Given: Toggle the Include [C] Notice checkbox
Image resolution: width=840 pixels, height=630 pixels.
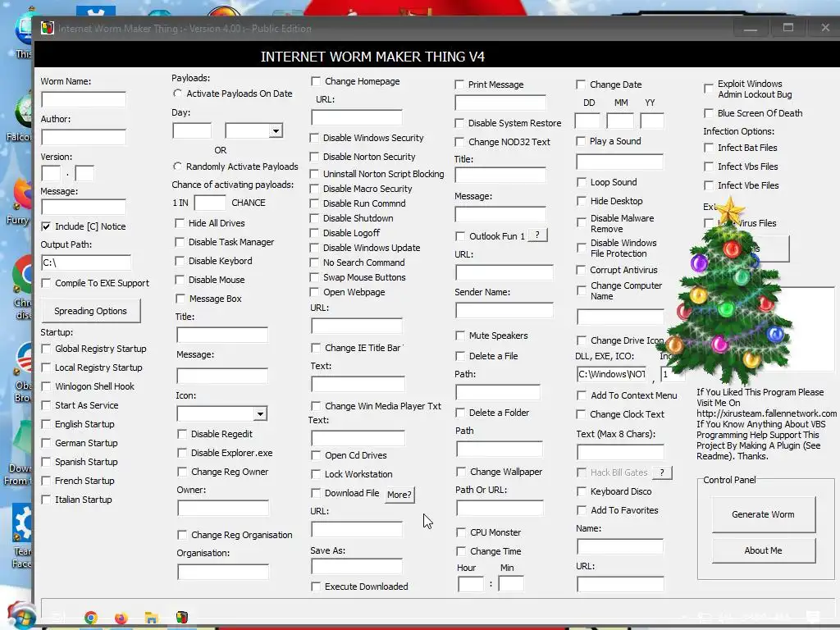Looking at the screenshot, I should (46, 226).
